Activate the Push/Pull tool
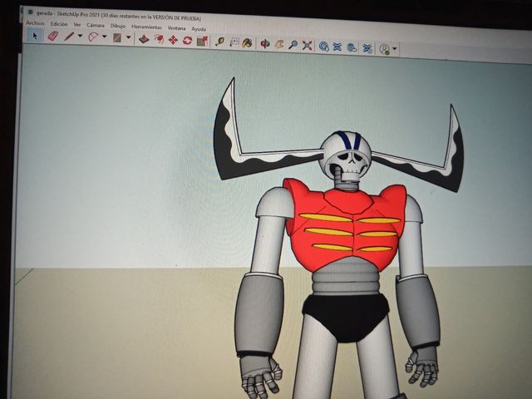Screen dimensions: 532x399 (x=144, y=39)
